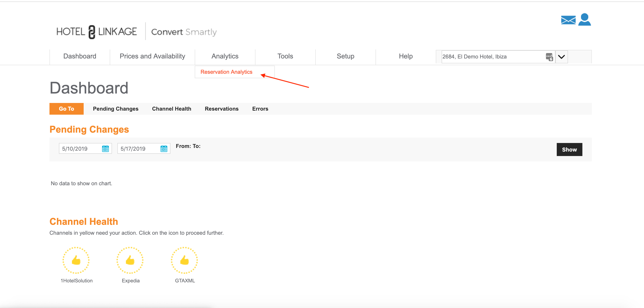The image size is (644, 308).
Task: Expand the hotel selector dropdown arrow
Action: click(561, 57)
